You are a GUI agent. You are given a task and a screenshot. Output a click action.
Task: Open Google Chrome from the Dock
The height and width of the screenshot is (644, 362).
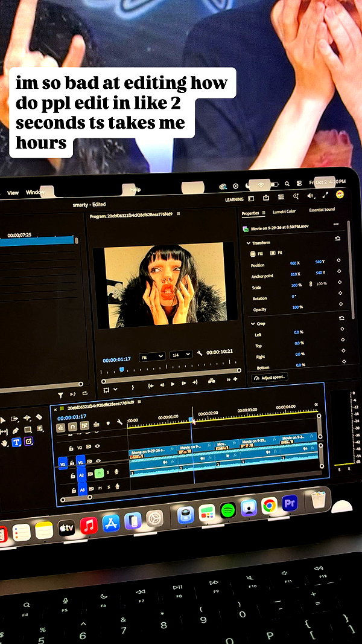tap(269, 505)
